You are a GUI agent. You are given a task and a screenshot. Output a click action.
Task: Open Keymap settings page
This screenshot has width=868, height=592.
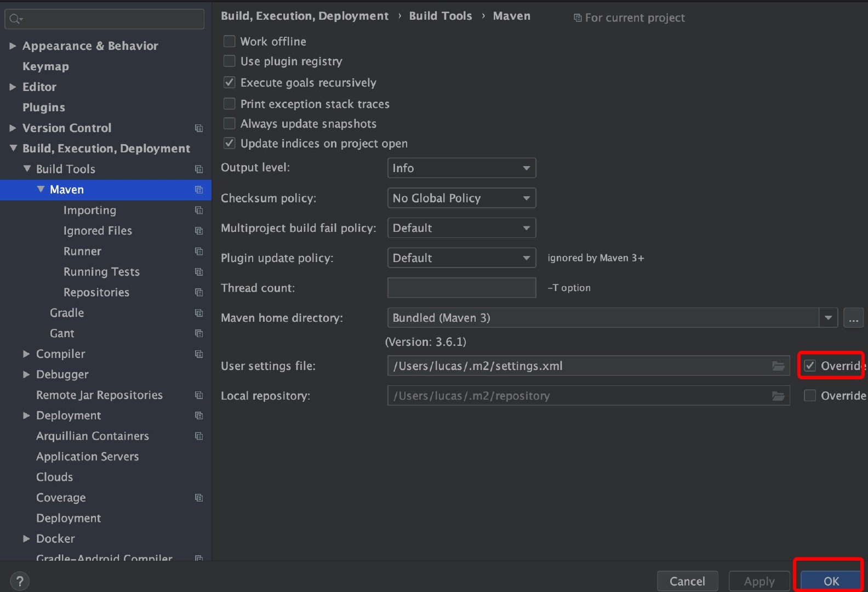(45, 66)
